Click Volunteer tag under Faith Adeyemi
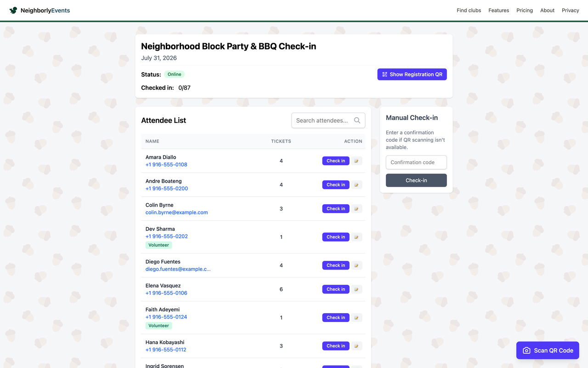This screenshot has width=588, height=368. (x=158, y=326)
